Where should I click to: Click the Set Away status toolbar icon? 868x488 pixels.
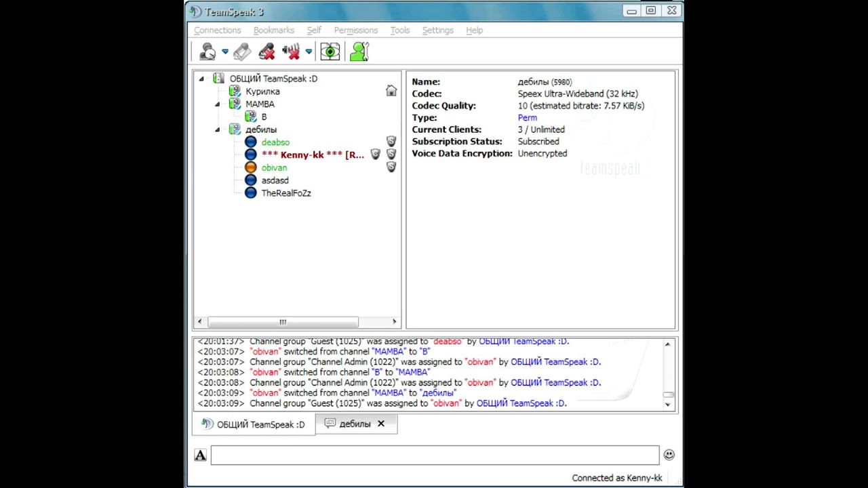[208, 52]
